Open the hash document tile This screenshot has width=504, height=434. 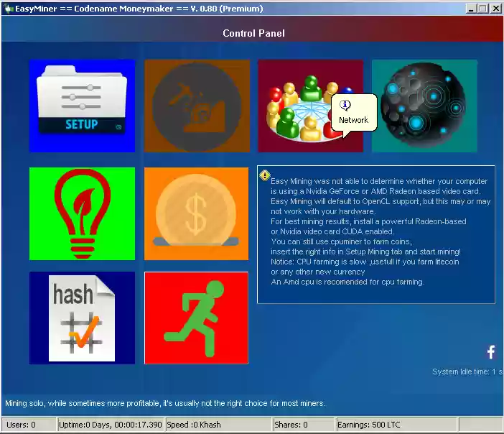click(x=82, y=318)
